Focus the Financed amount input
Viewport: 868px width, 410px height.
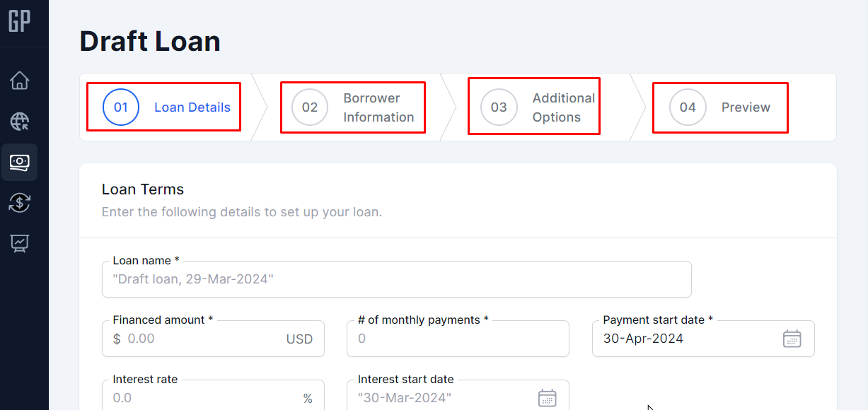point(202,339)
